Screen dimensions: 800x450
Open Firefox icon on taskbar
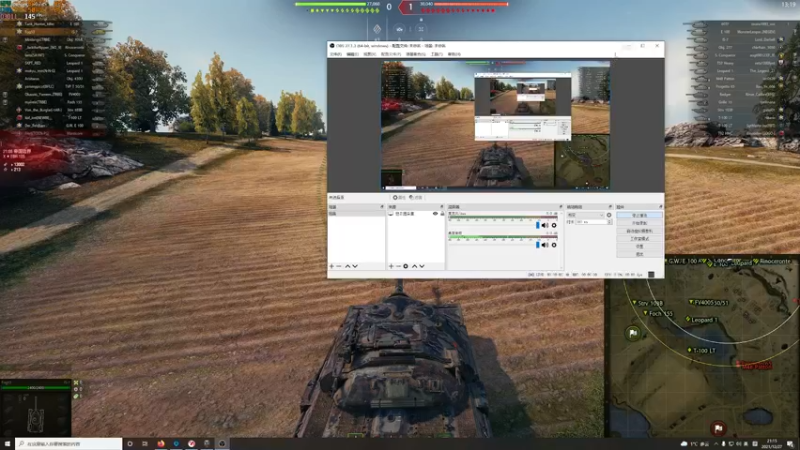[x=161, y=444]
